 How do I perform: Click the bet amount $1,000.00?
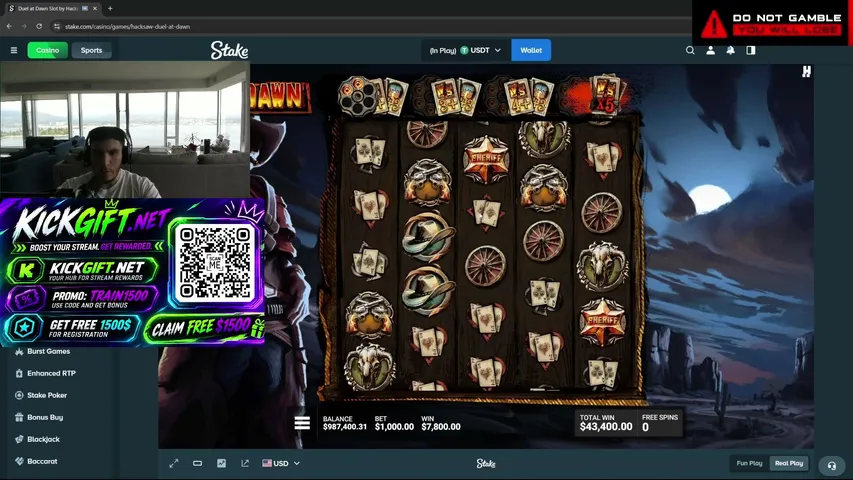click(394, 427)
